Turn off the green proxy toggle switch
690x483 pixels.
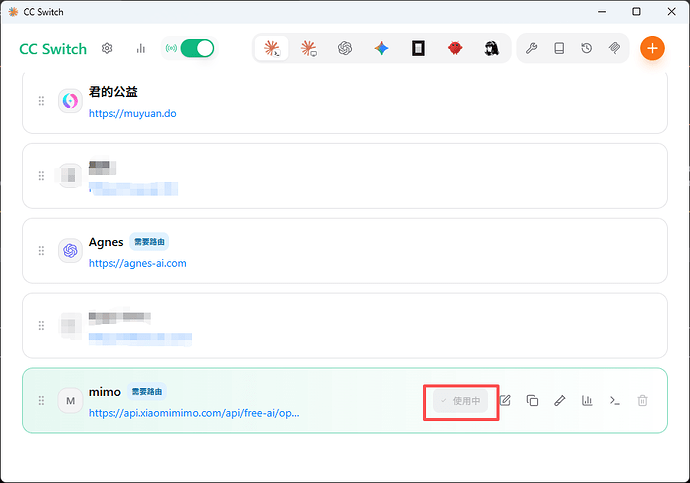pyautogui.click(x=197, y=48)
